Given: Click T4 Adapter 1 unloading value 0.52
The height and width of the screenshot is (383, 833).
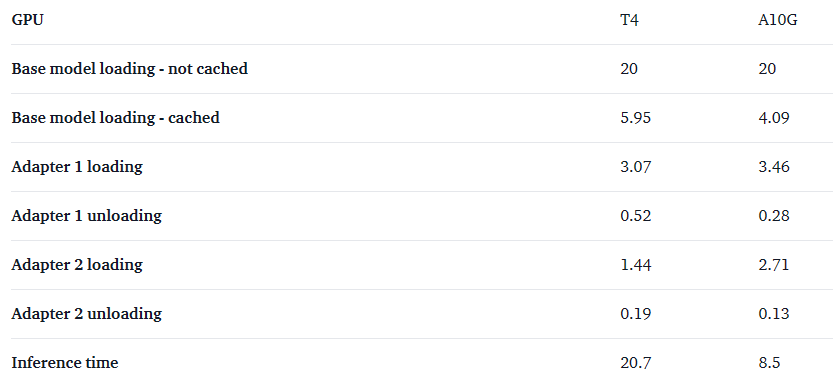Looking at the screenshot, I should tap(636, 216).
